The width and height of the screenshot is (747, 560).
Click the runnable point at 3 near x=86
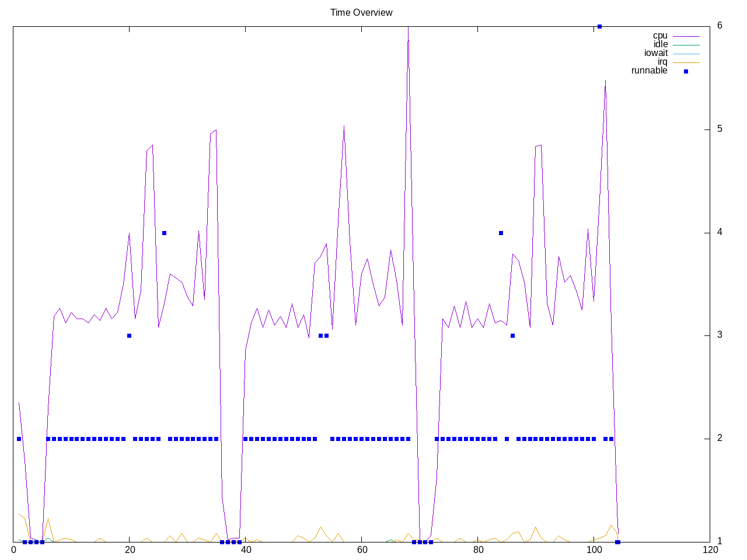tap(512, 335)
